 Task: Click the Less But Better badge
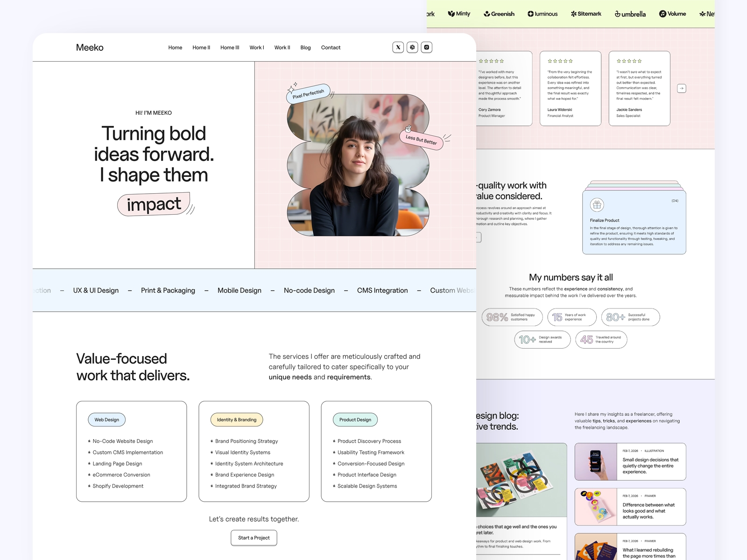[421, 140]
